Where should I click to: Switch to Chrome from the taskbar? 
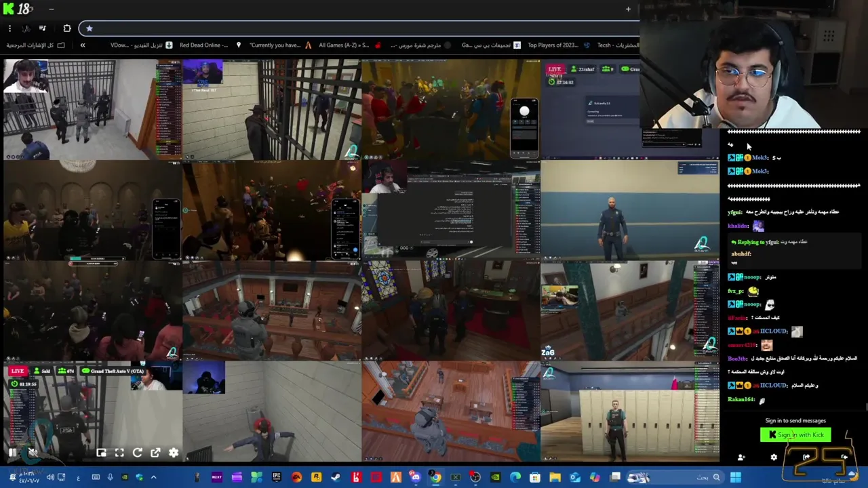[435, 478]
